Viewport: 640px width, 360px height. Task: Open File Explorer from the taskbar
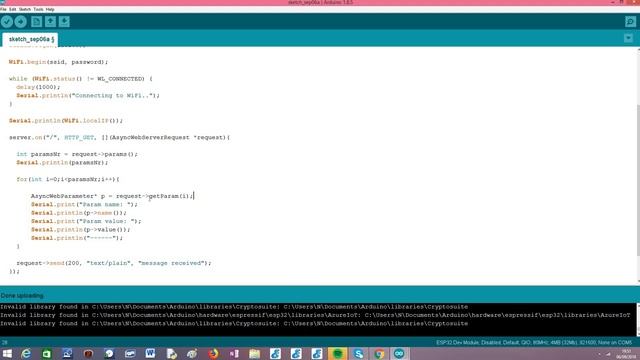click(x=255, y=353)
